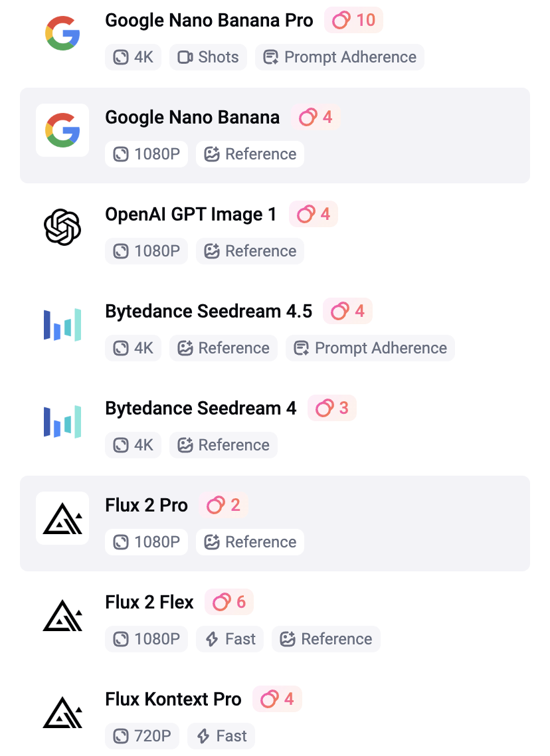The height and width of the screenshot is (756, 550).
Task: Click the 6 credits badge on Flux 2 Flex
Action: 229,603
